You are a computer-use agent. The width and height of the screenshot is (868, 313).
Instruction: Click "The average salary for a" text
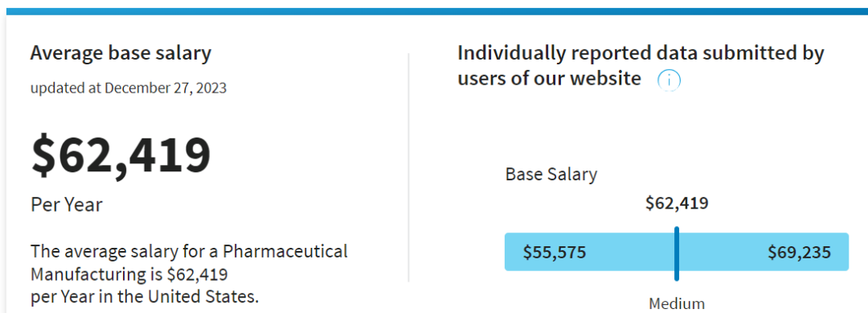[x=124, y=252]
